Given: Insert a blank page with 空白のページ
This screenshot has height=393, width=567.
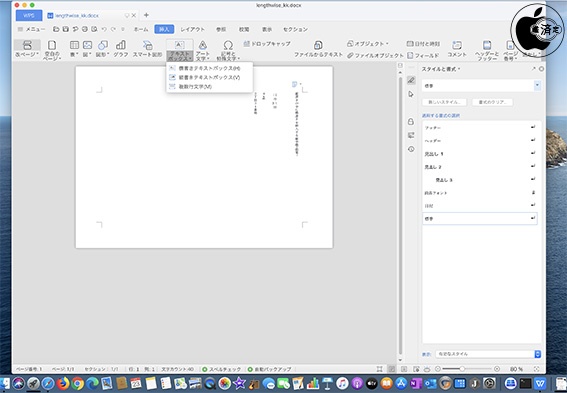Looking at the screenshot, I should pyautogui.click(x=52, y=50).
